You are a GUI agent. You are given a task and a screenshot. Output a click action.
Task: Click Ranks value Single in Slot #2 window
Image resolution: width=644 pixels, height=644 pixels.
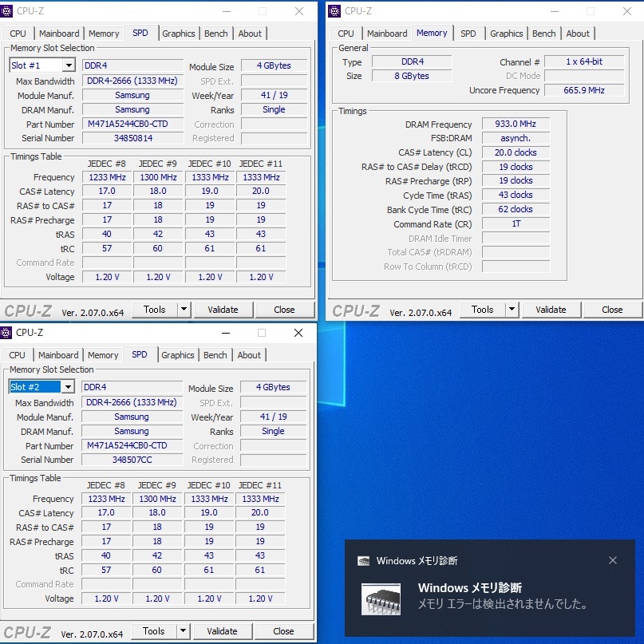click(273, 431)
